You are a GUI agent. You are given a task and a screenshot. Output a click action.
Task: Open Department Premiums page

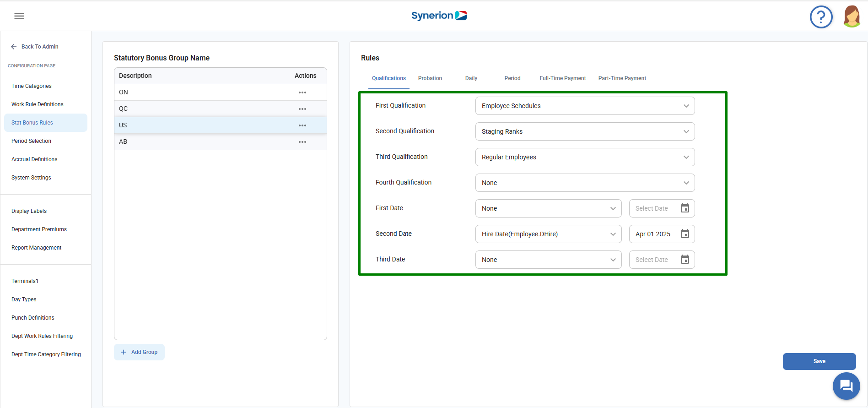tap(46, 229)
